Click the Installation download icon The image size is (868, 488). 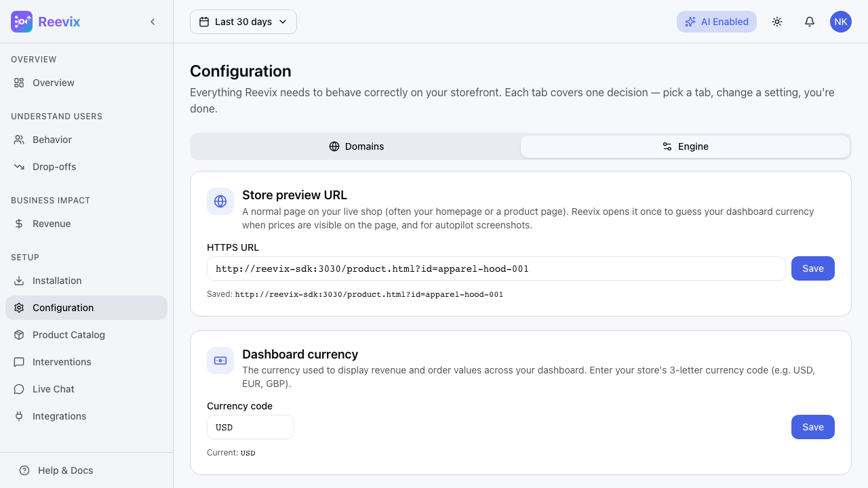click(19, 281)
